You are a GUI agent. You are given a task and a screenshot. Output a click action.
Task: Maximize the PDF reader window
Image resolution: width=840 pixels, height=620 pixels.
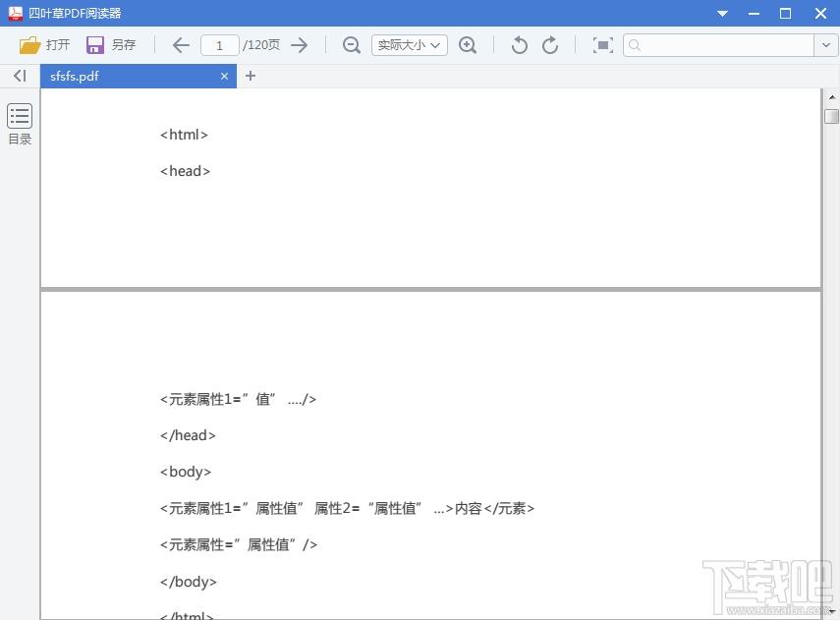coord(785,14)
